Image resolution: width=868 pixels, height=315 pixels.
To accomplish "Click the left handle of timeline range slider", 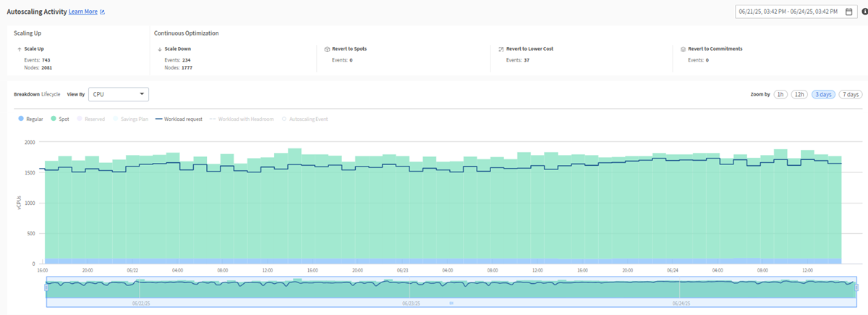I will (46, 287).
